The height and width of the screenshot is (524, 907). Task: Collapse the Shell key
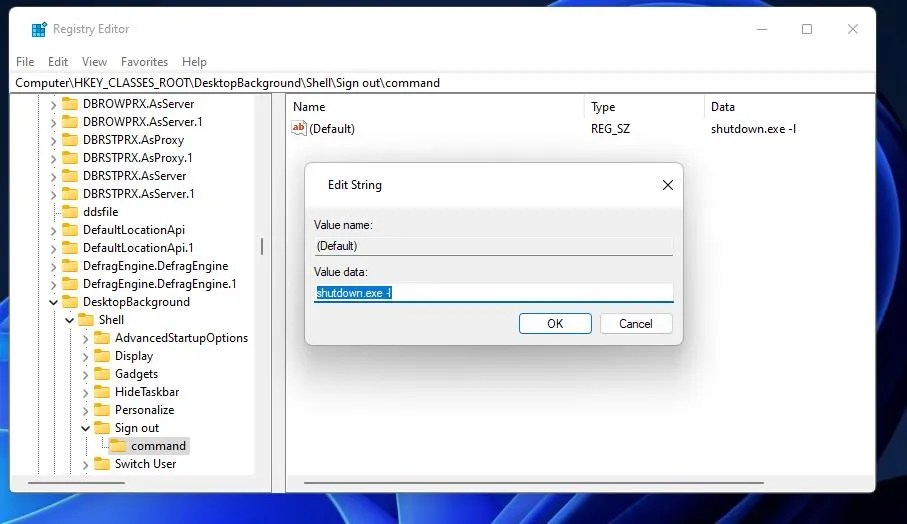coord(69,320)
